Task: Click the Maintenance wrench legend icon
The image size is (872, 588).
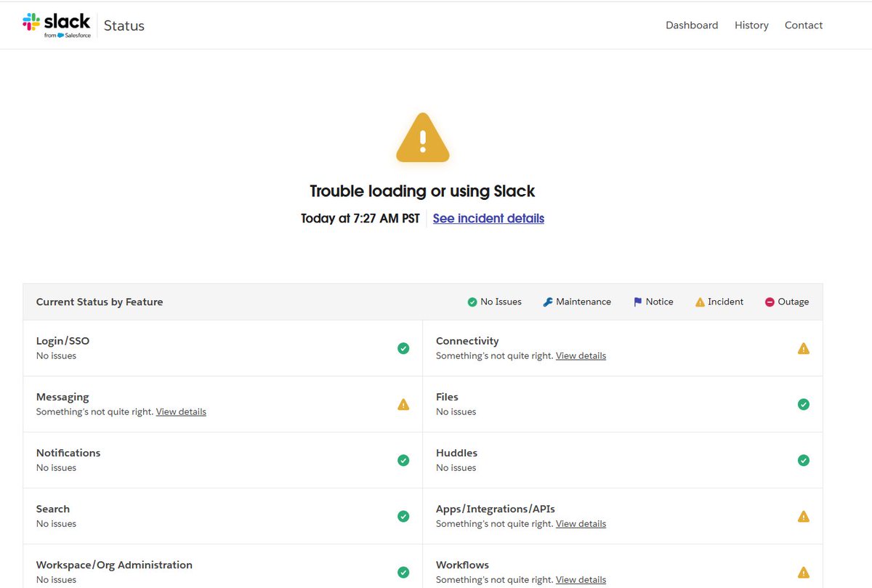Action: [x=548, y=302]
